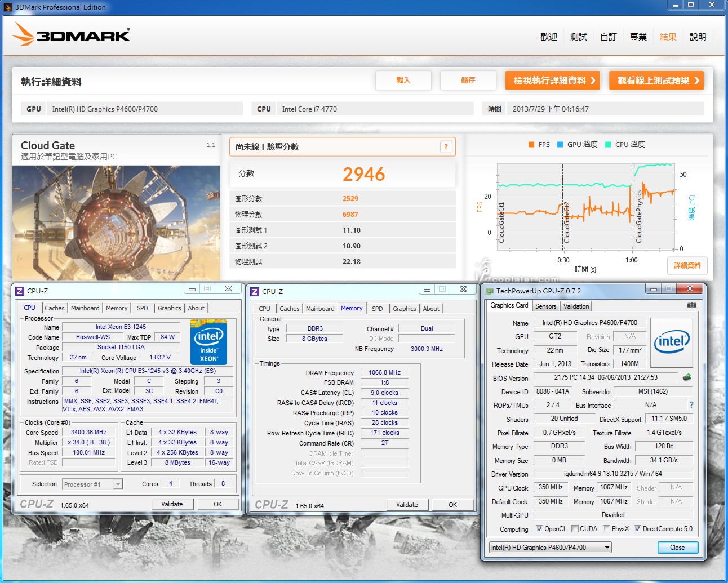Screen dimensions: 728x583
Task: Open the Validation tab in GPU-Z
Action: pos(576,306)
